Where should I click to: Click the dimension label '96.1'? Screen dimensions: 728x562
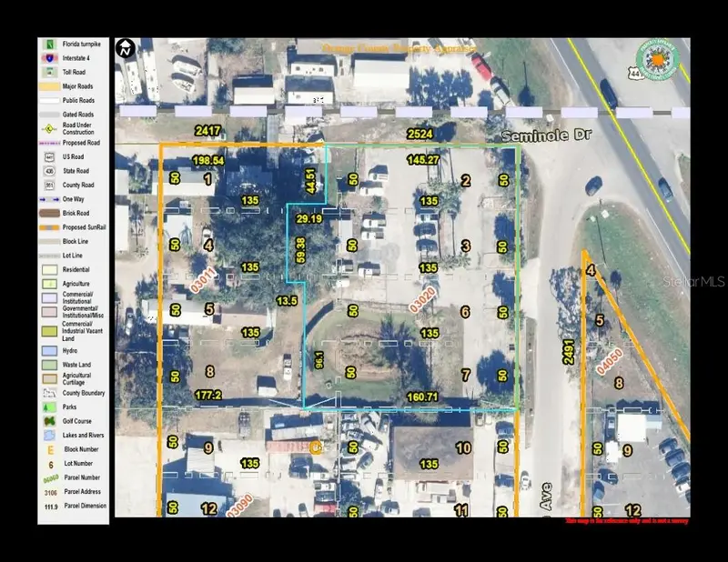point(319,360)
